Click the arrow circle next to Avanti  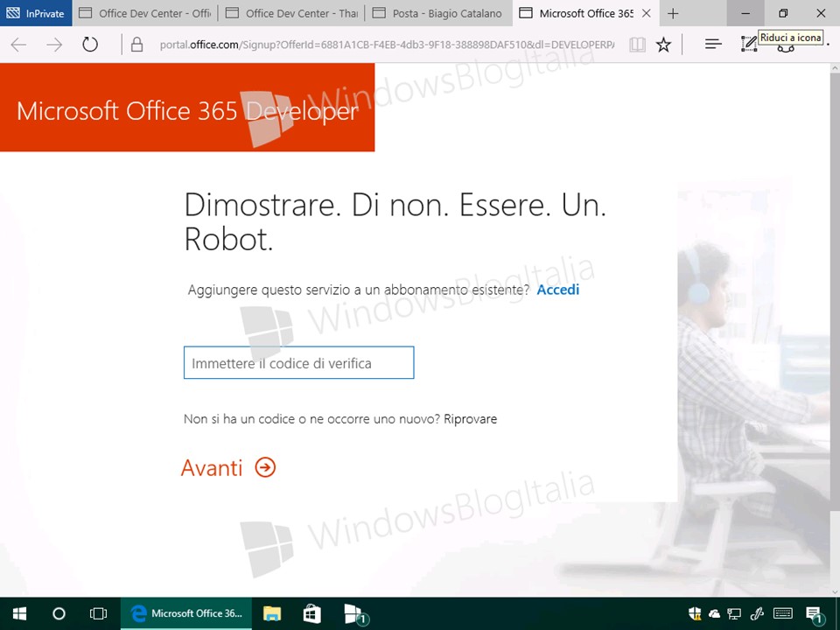point(265,467)
